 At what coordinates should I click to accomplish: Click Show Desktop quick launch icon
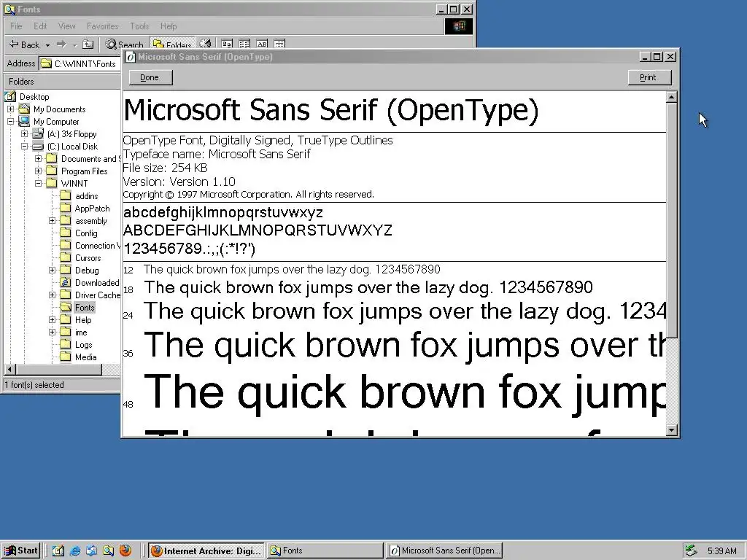58,551
